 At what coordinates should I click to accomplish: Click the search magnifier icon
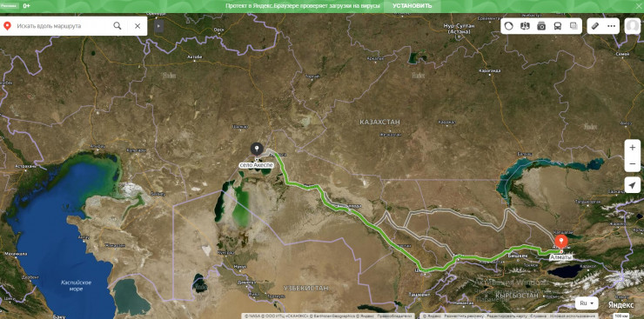pos(117,26)
